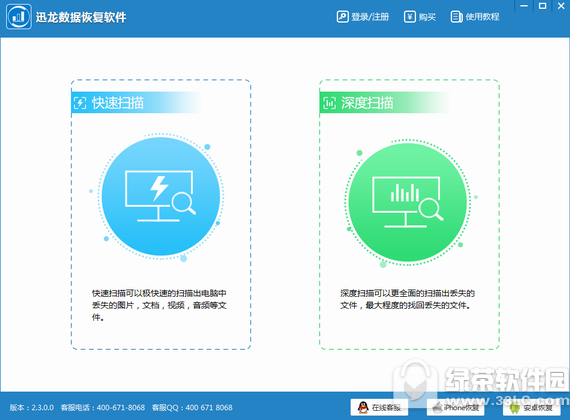Viewport: 570px width, 420px height.
Task: Click the quick scan description text
Action: coord(159,305)
